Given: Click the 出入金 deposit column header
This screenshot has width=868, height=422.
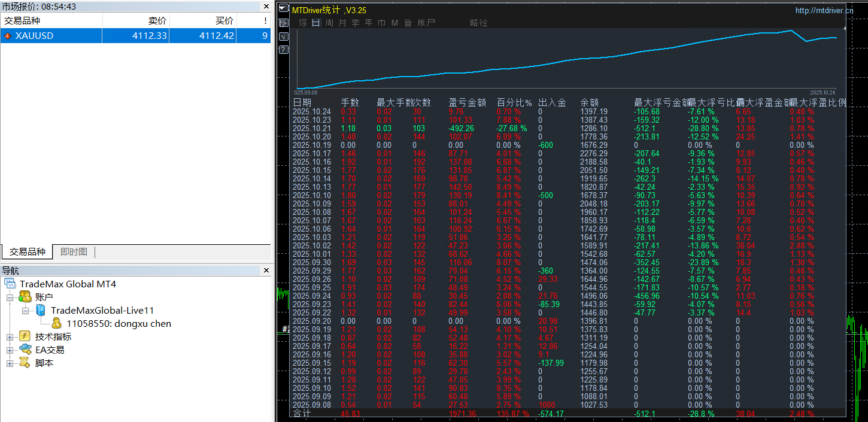Looking at the screenshot, I should point(552,103).
